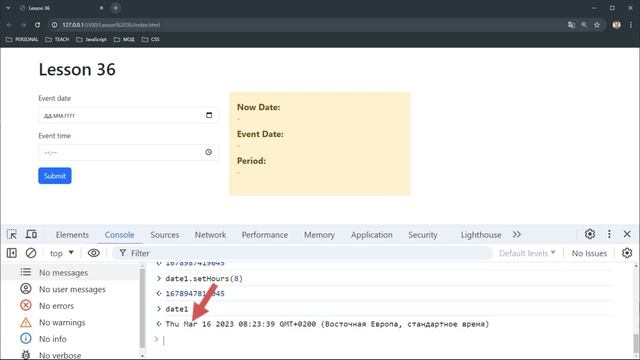640x360 pixels.
Task: Click the No Issues button
Action: (x=589, y=253)
